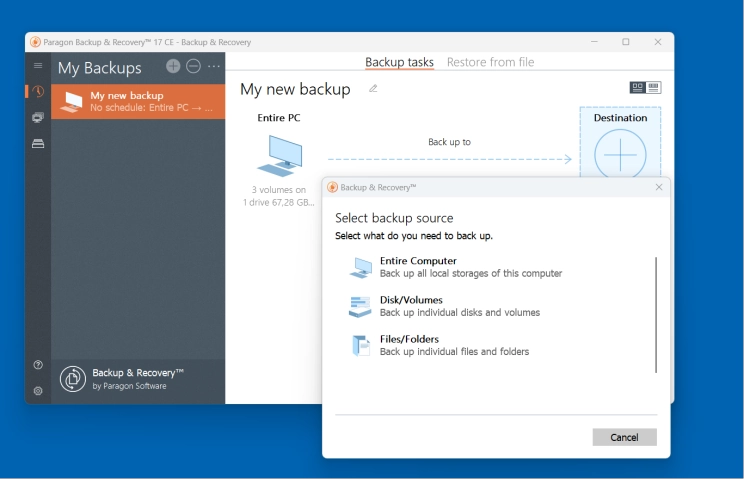Switch to tile view layout
Screen dimensions: 744x479
(x=637, y=87)
